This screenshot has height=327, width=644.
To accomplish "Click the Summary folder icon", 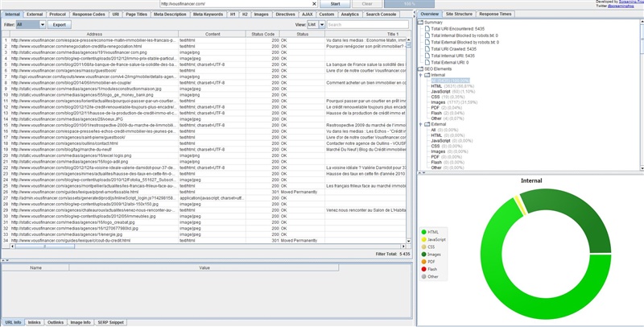I will point(420,23).
